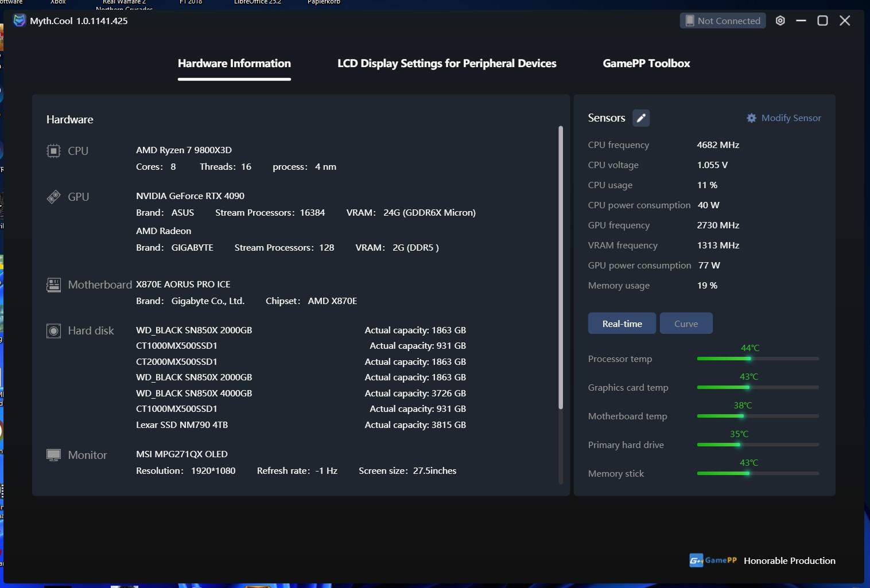This screenshot has width=870, height=588.
Task: Click the GamePP logo in footer
Action: pos(713,560)
